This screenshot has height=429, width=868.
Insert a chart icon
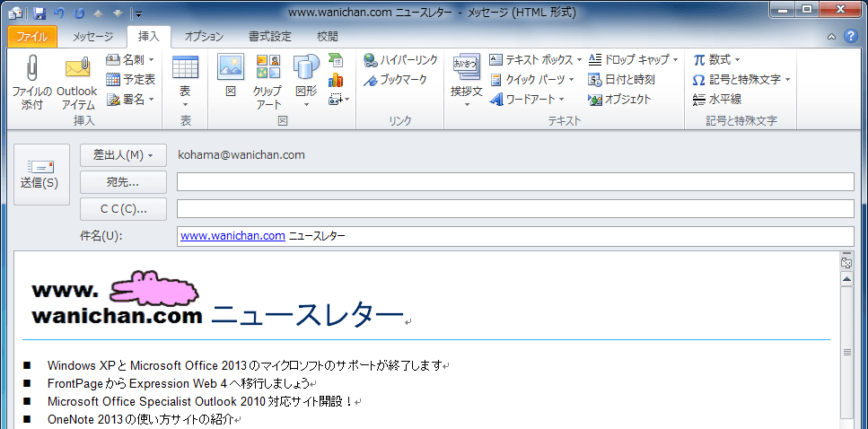pyautogui.click(x=336, y=80)
